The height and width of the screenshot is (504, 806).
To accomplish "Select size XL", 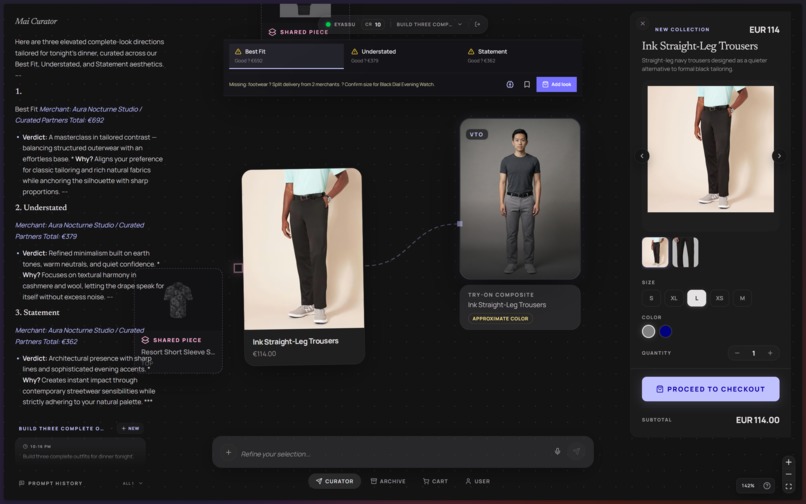I will pyautogui.click(x=674, y=298).
